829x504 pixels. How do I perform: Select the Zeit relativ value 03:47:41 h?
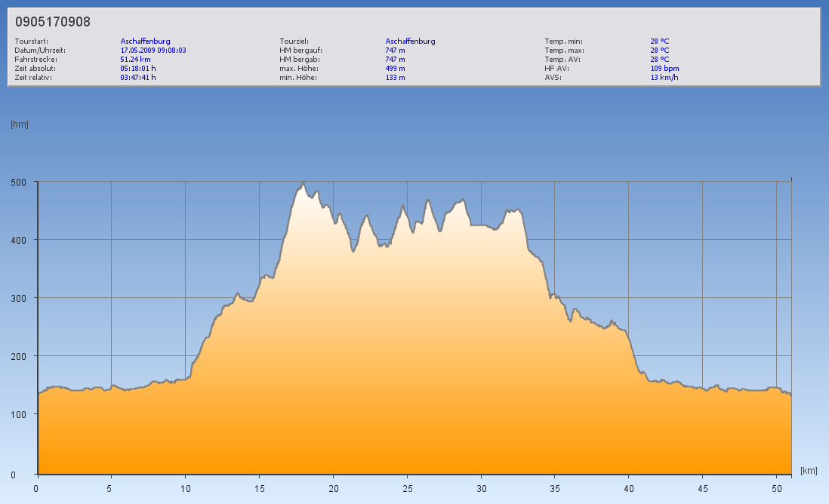(138, 78)
